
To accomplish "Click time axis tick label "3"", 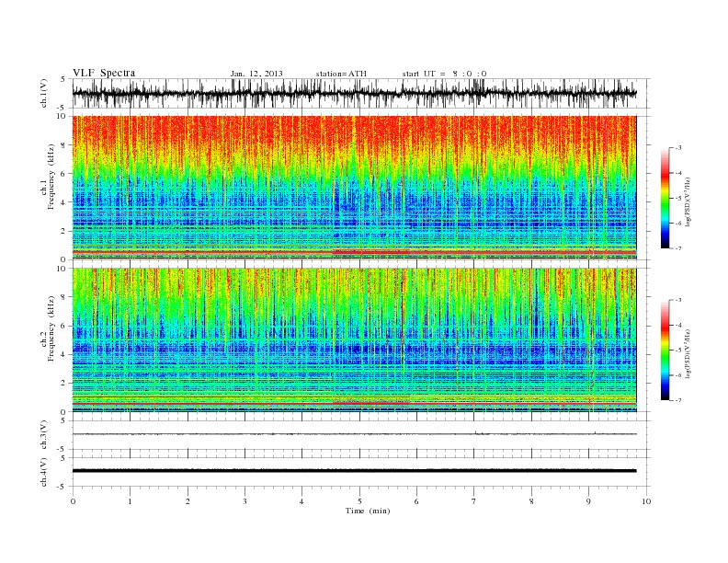I will tap(245, 501).
